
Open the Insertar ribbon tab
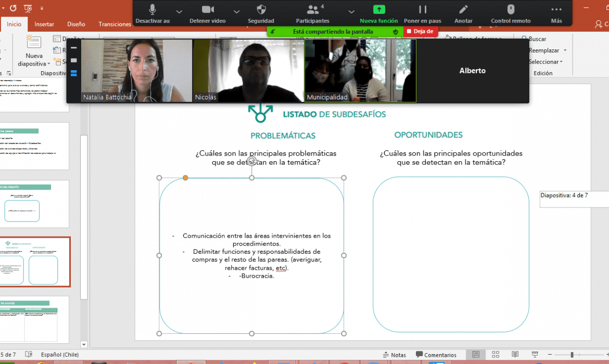pyautogui.click(x=44, y=24)
